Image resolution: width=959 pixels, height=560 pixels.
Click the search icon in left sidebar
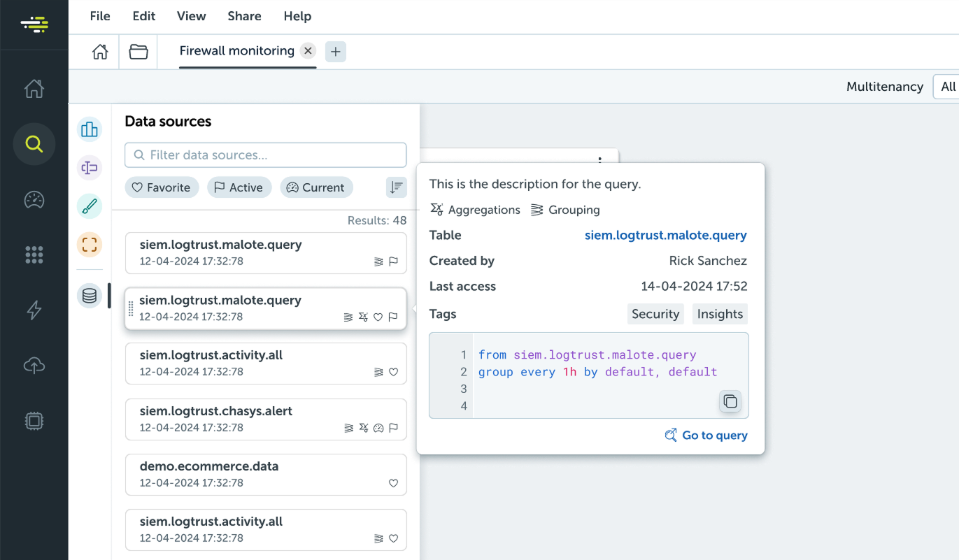[x=34, y=144]
